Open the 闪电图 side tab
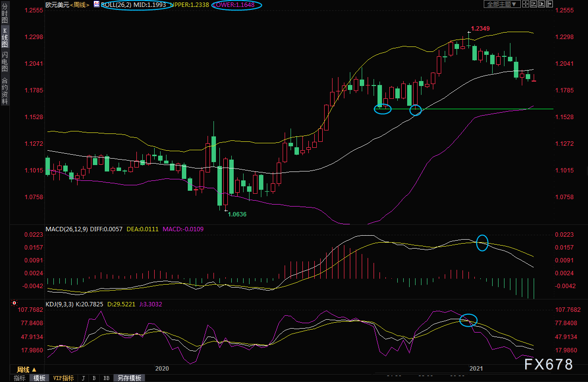The width and height of the screenshot is (588, 382). click(x=4, y=61)
